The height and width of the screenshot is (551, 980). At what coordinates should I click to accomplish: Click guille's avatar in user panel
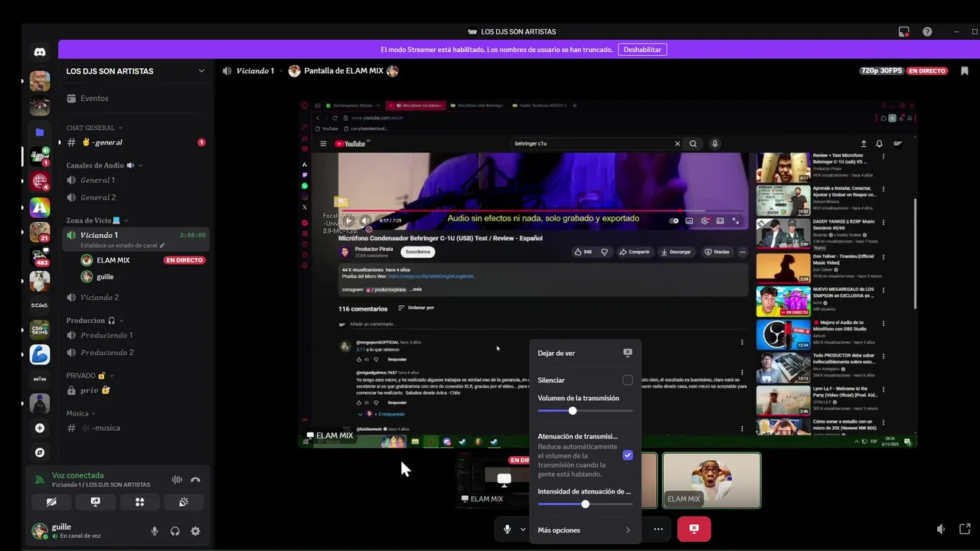39,531
